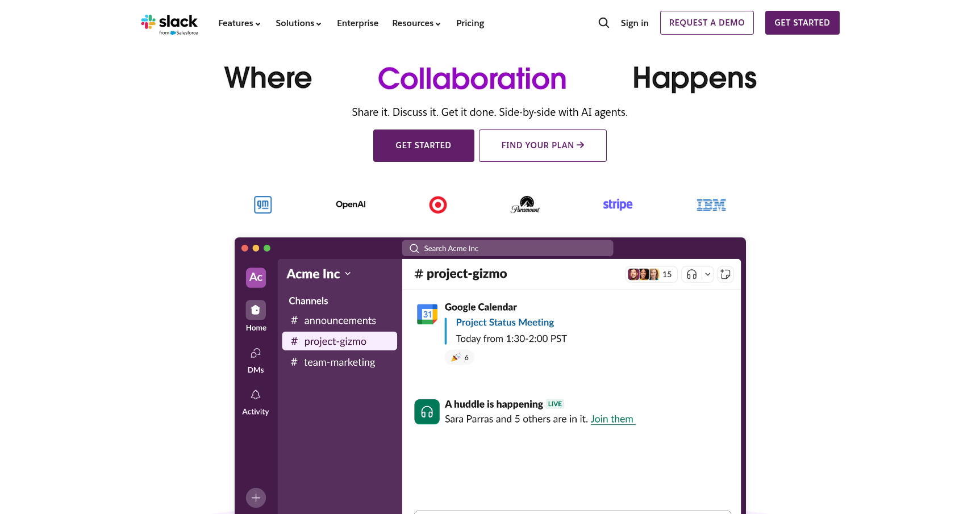The height and width of the screenshot is (514, 980).
Task: Go to the Pricing page
Action: pos(470,23)
